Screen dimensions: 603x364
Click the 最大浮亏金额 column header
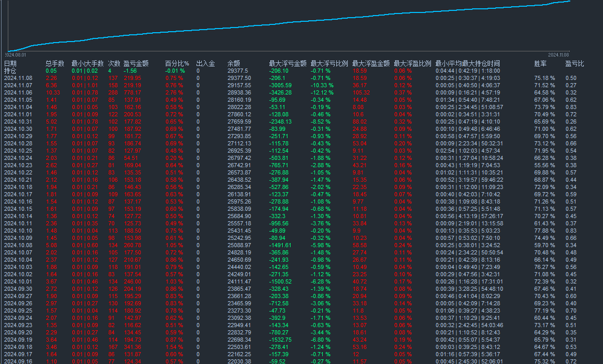pyautogui.click(x=287, y=63)
